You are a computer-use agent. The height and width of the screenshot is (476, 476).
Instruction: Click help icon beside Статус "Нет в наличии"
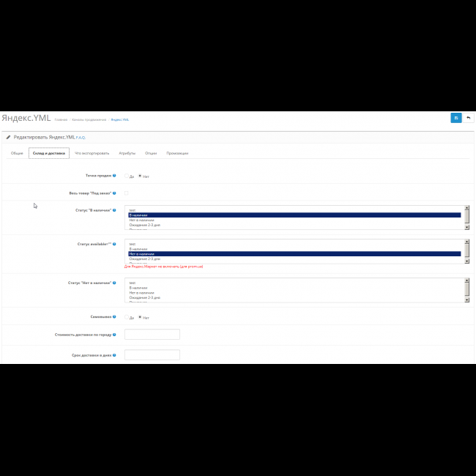click(x=114, y=283)
